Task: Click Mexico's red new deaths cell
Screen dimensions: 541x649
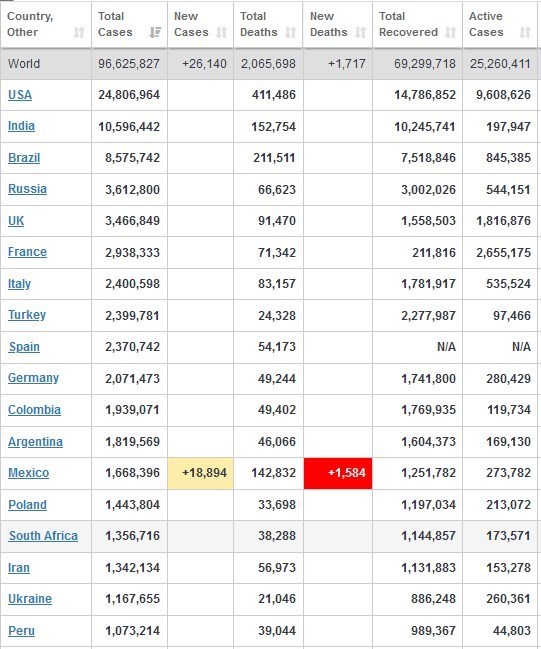Action: 338,473
